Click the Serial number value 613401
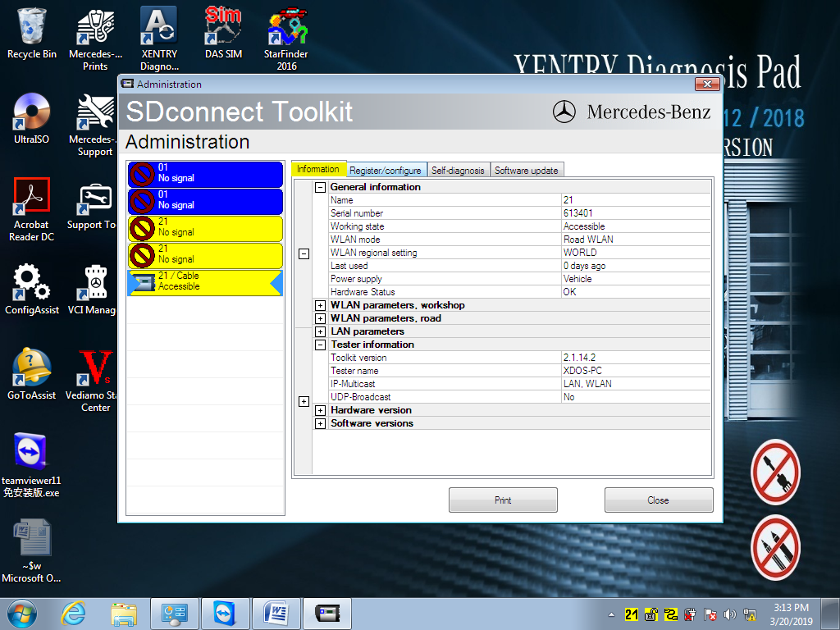 578,213
